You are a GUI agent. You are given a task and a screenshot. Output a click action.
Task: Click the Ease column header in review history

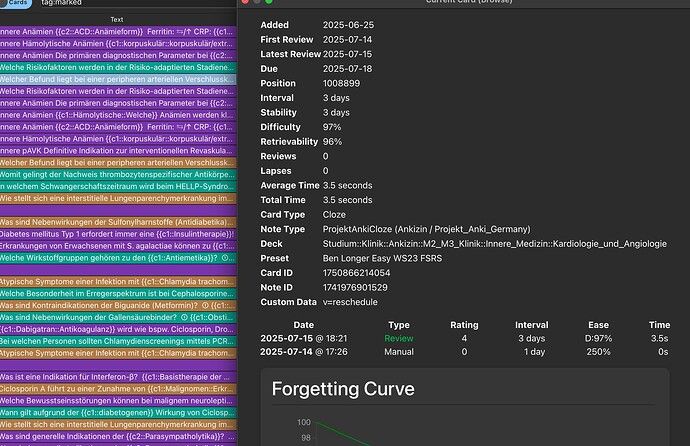(x=598, y=325)
